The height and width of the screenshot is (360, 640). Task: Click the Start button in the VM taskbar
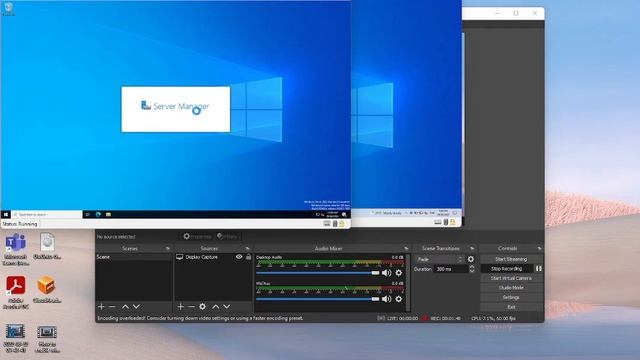tap(6, 214)
